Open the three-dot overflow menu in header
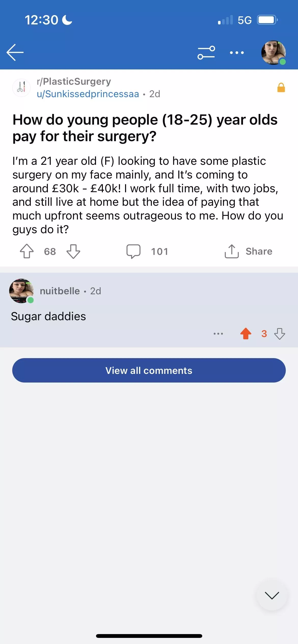298x644 pixels. pos(237,53)
